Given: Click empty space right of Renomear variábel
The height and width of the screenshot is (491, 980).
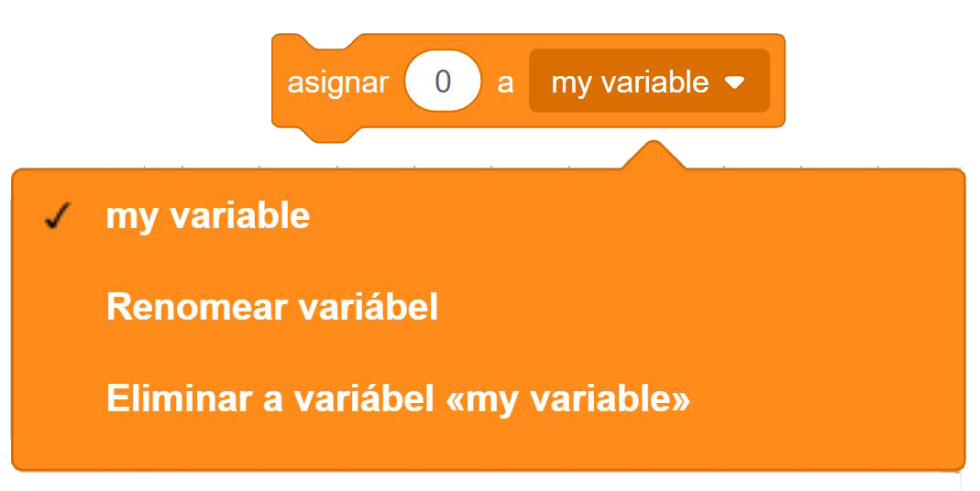Looking at the screenshot, I should click(x=697, y=307).
